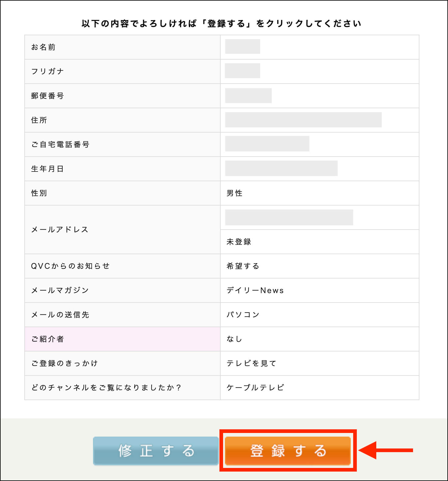Select the テレビを見て value text

coord(251,363)
